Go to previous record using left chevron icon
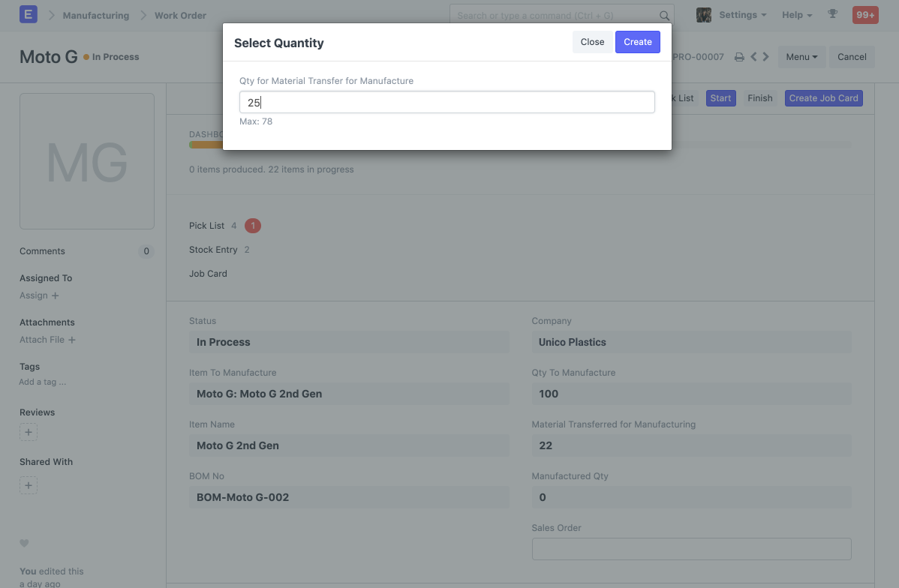 pos(753,56)
